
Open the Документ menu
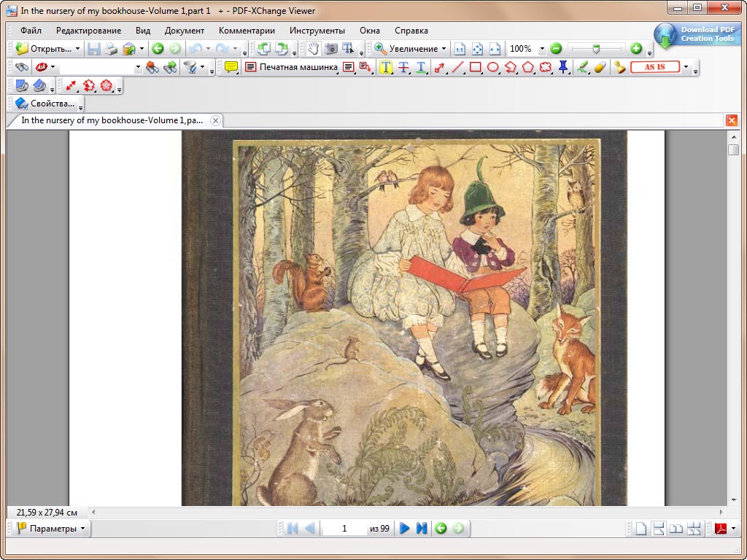pyautogui.click(x=185, y=31)
